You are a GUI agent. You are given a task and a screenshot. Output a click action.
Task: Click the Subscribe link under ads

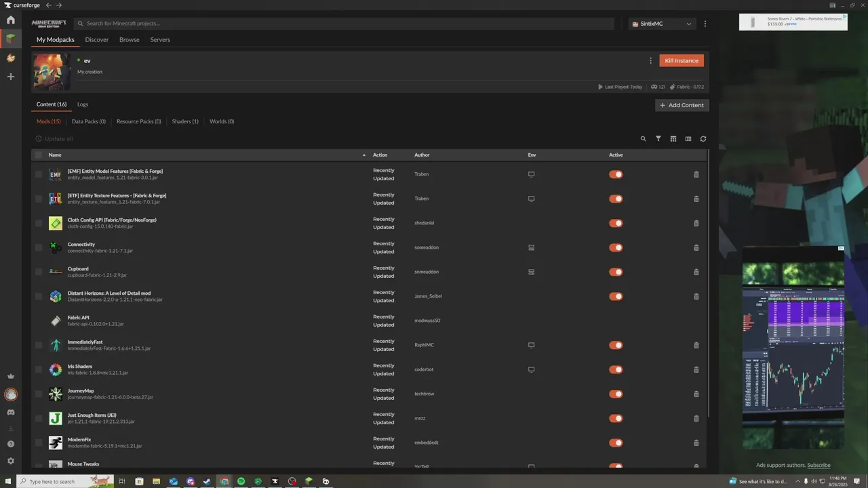pyautogui.click(x=818, y=465)
